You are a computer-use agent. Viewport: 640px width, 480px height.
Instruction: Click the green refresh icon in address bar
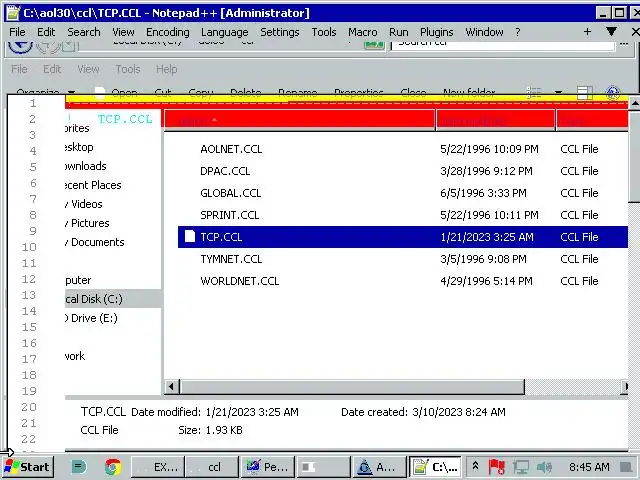374,45
